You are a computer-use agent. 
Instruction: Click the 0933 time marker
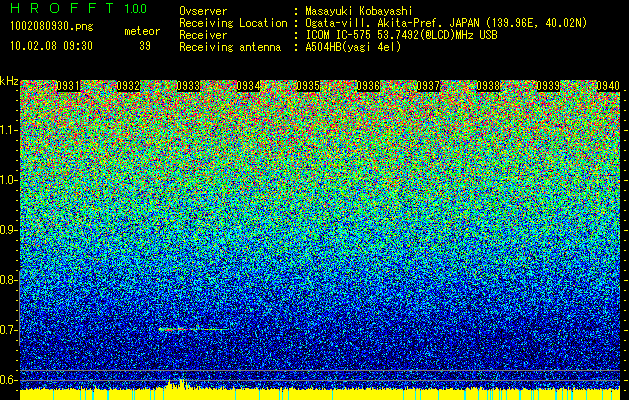click(188, 86)
